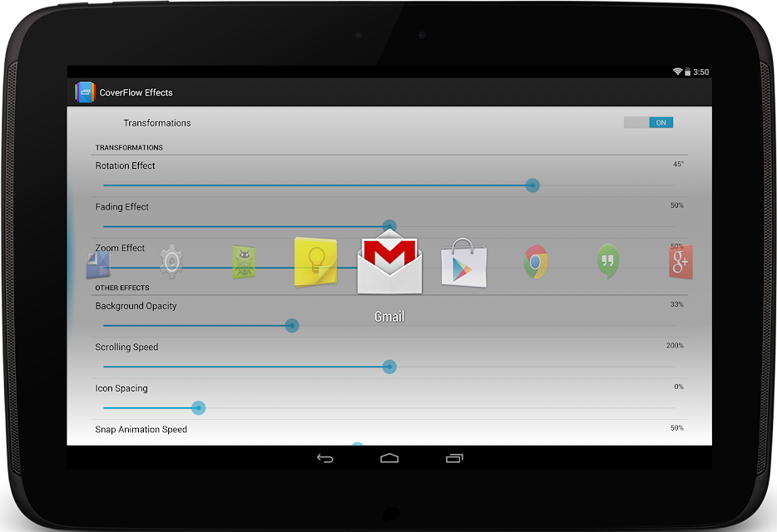Click the Scrolling Speed slider handle

click(389, 367)
